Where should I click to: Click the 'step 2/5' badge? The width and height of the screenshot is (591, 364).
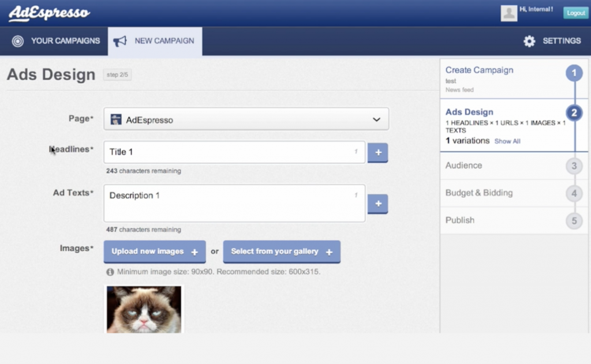pyautogui.click(x=117, y=74)
